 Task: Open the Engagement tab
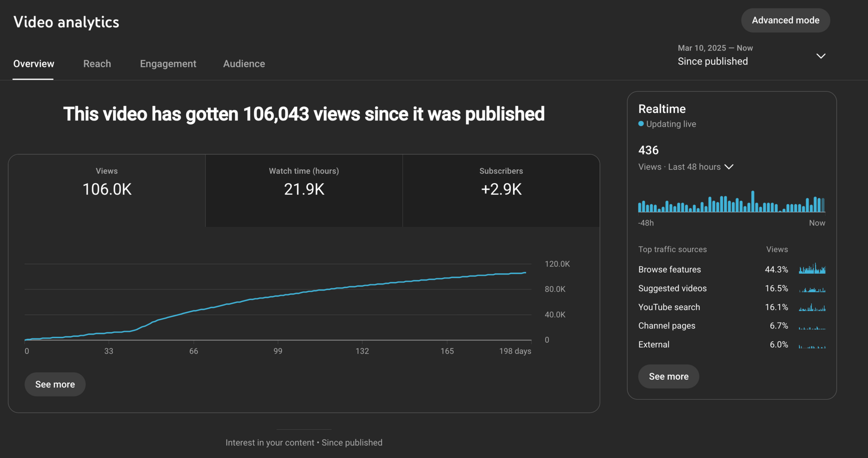point(168,64)
